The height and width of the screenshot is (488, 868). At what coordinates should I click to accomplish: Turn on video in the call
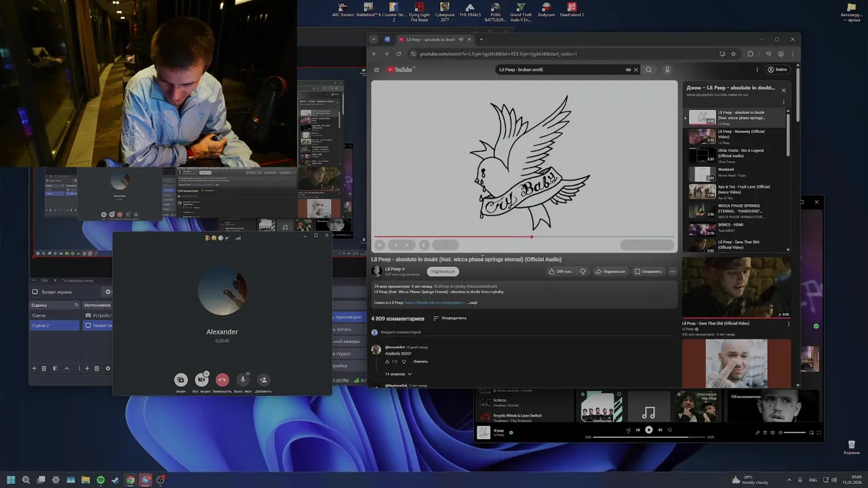pyautogui.click(x=201, y=380)
